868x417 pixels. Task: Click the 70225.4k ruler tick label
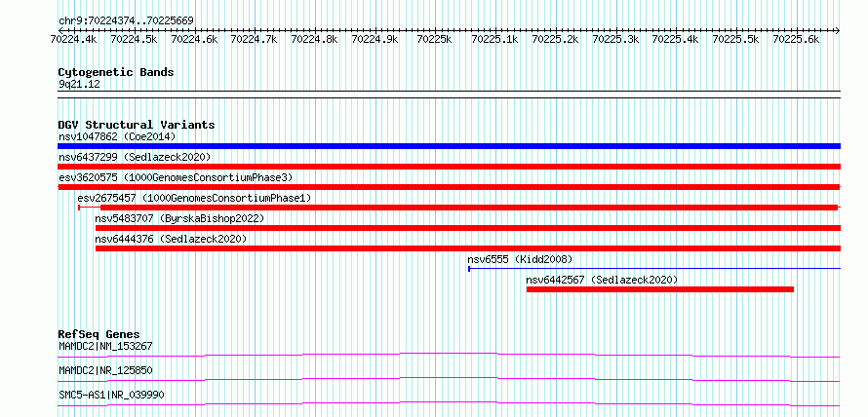click(675, 39)
